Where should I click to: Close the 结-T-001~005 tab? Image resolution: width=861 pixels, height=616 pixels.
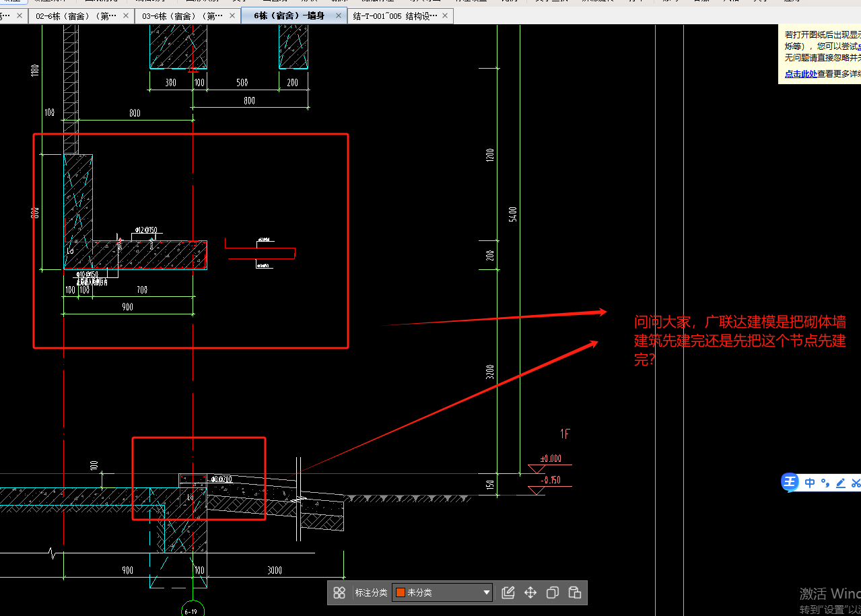[x=445, y=15]
